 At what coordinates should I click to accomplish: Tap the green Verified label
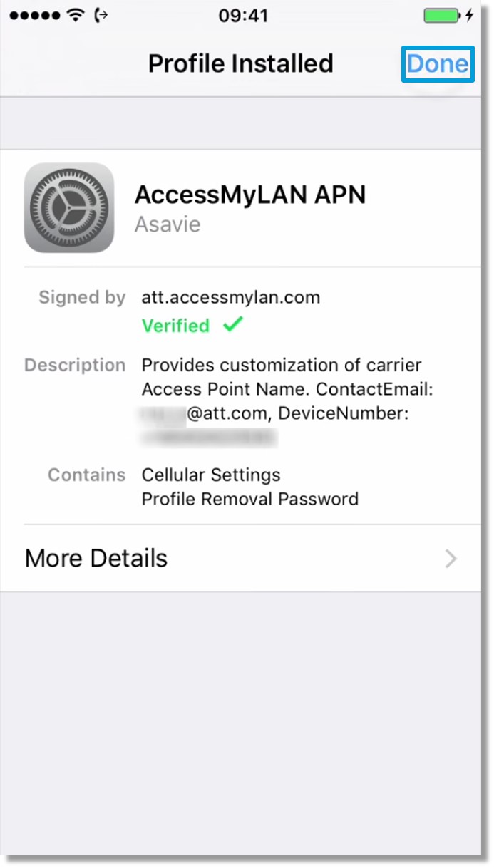point(176,326)
